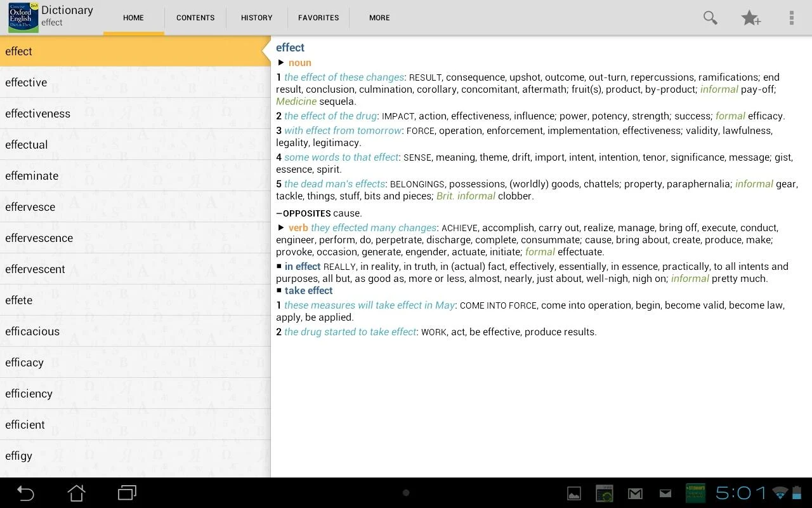Screen dimensions: 812x508
Task: Tap the "in effect" phrase link
Action: [303, 267]
